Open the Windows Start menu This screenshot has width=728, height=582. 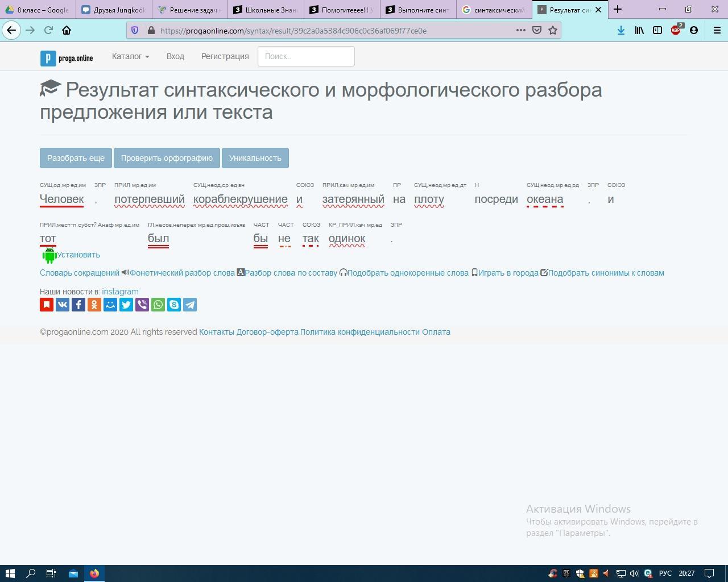pyautogui.click(x=10, y=573)
